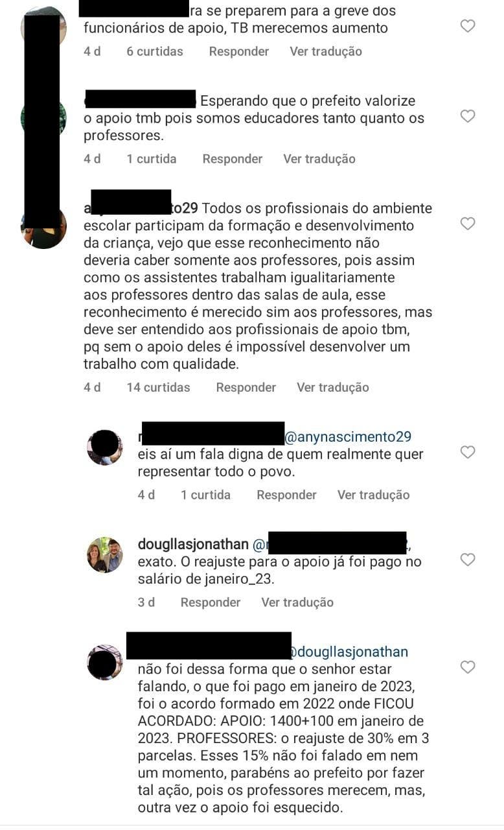The height and width of the screenshot is (830, 504).
Task: Open the '6 curtidas' likes list
Action: click(155, 51)
